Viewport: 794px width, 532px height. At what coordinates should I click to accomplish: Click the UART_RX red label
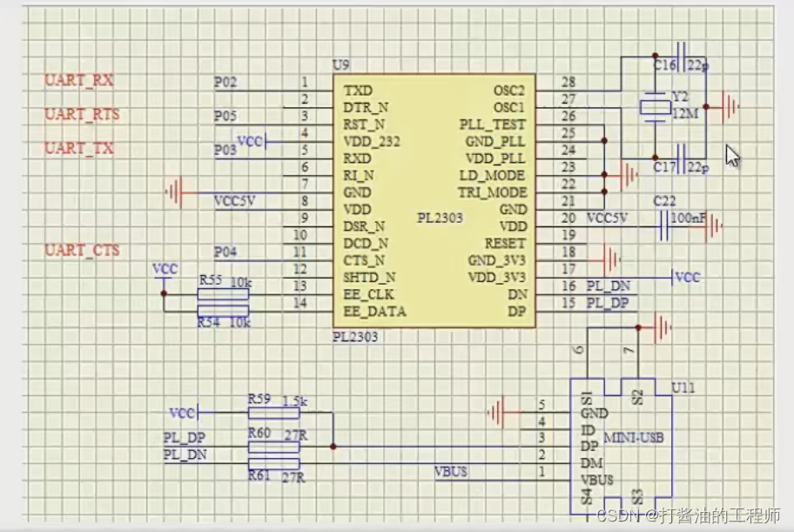79,81
